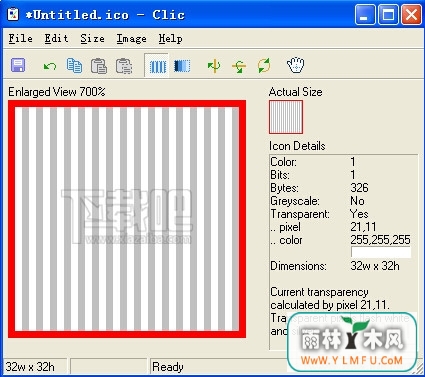Click the Save floppy disk icon
This screenshot has width=425, height=377.
tap(18, 65)
